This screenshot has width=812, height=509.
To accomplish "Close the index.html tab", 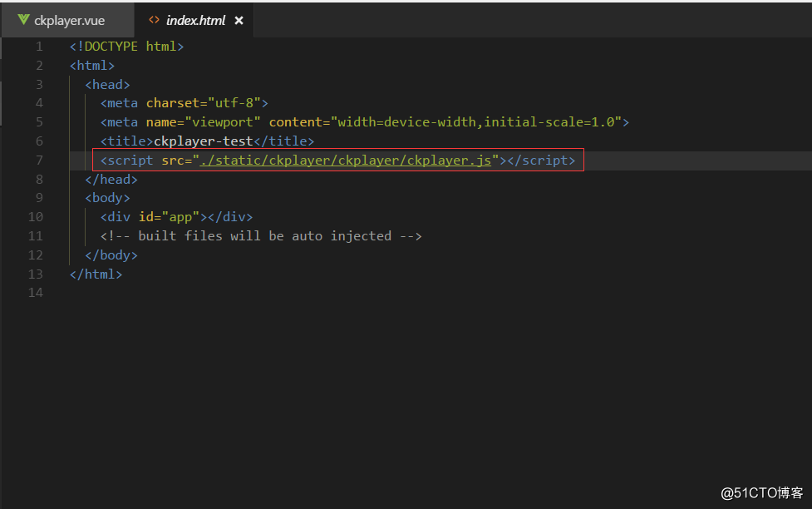I will click(x=239, y=21).
